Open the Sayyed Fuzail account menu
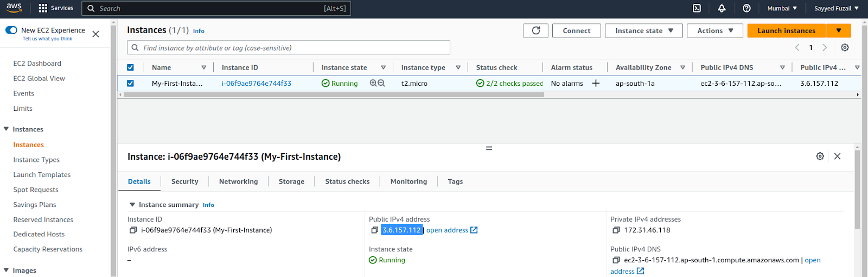The image size is (868, 277). [x=836, y=8]
